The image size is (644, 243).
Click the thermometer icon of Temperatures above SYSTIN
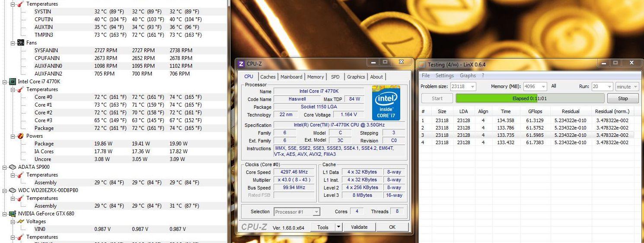(20, 4)
